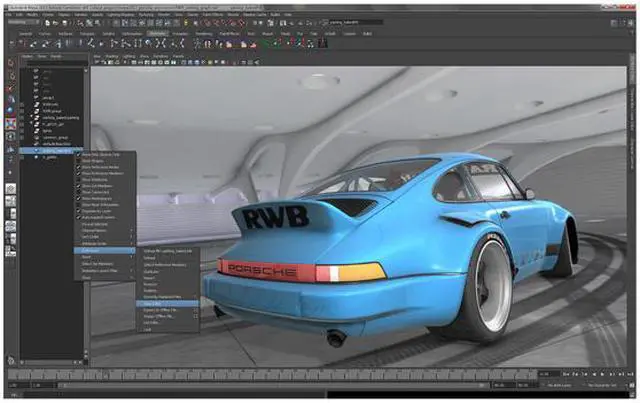This screenshot has width=640, height=403.
Task: Open the menu set dropdown in status line
Action: (x=24, y=22)
